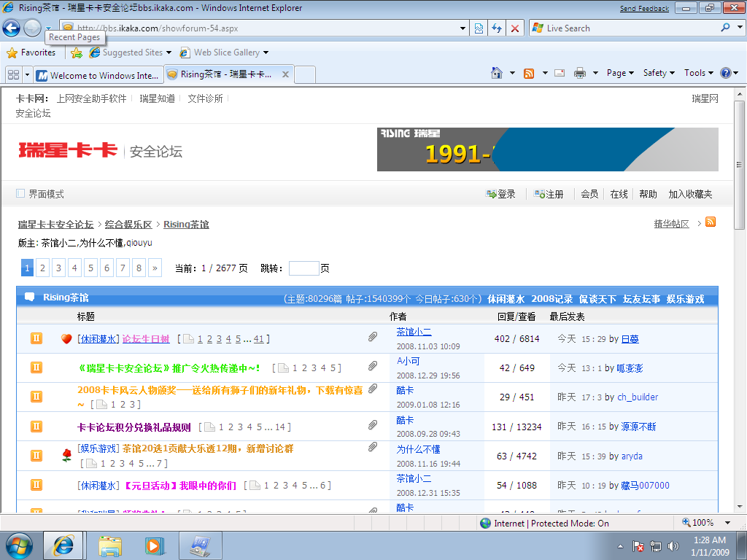The image size is (747, 560).
Task: Click the Live Search box
Action: [627, 28]
